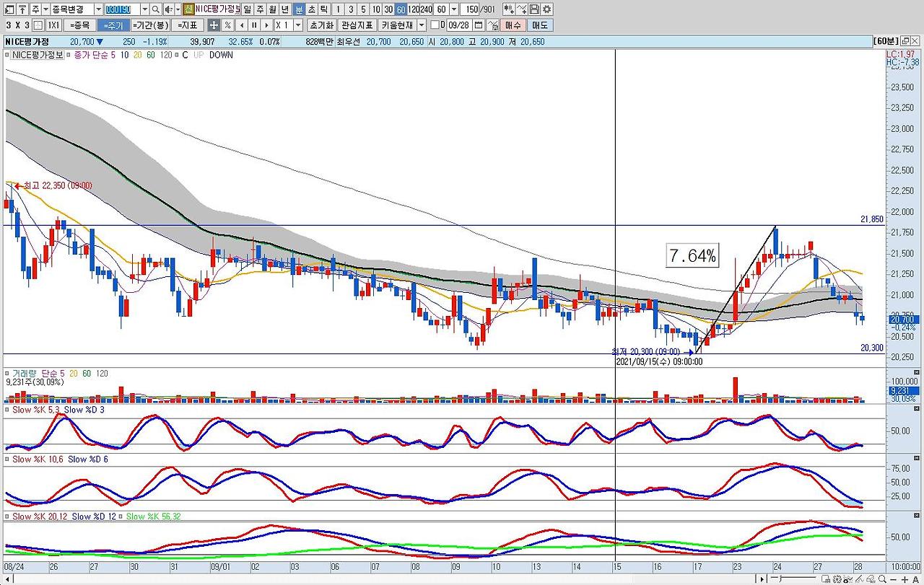Select the 틱 (tick) period
Screen dimensions: 924x585
coord(324,9)
